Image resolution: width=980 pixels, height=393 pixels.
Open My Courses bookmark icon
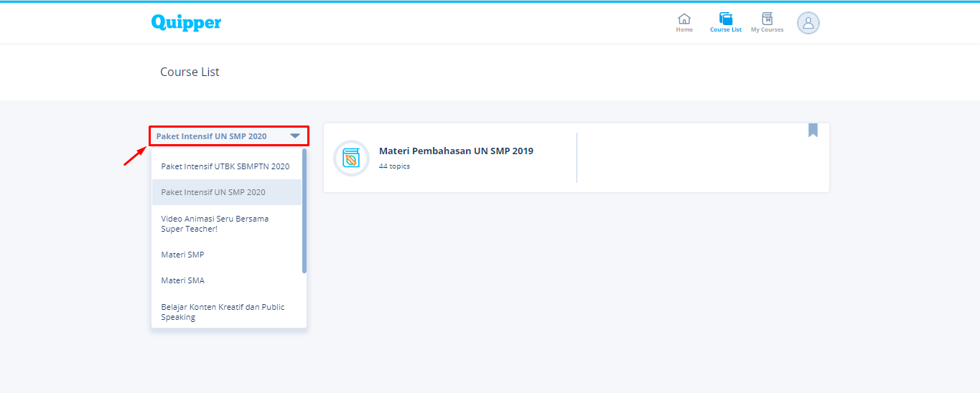[767, 19]
